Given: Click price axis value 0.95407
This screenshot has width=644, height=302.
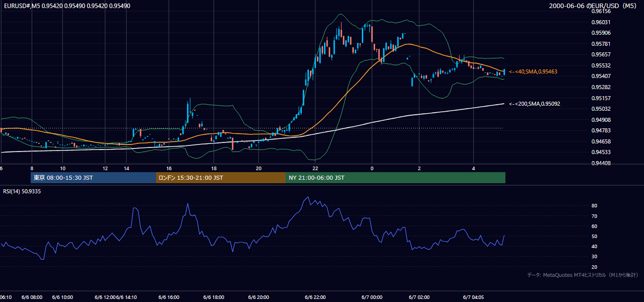Looking at the screenshot, I should coord(601,76).
